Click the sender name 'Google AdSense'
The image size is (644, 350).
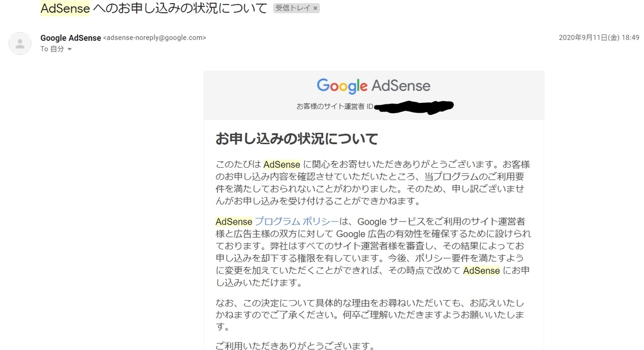point(70,38)
